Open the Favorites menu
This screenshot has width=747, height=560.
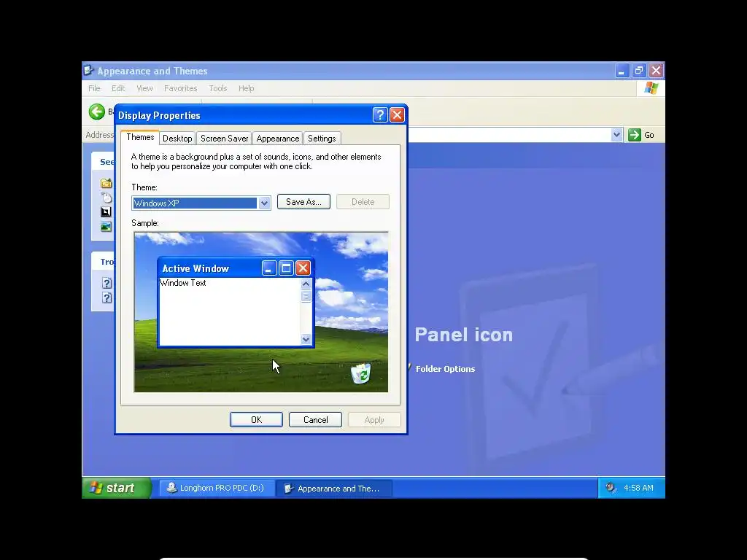click(x=181, y=88)
